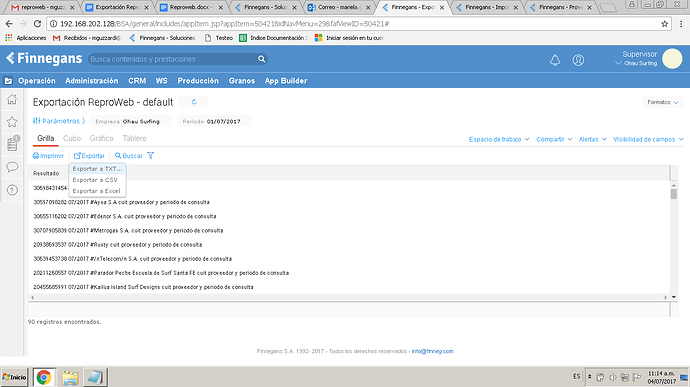Expand the Espacio de trabajo dropdown
This screenshot has height=387, width=690.
coord(499,139)
